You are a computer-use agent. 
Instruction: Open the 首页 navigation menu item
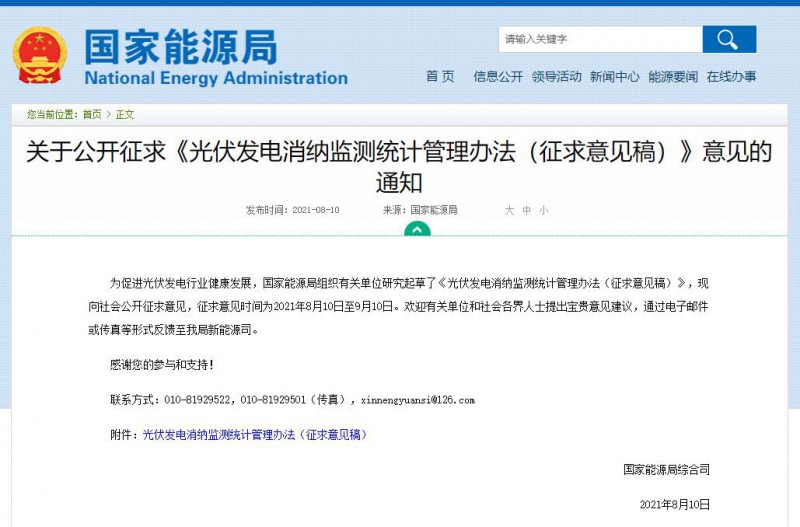pyautogui.click(x=440, y=77)
